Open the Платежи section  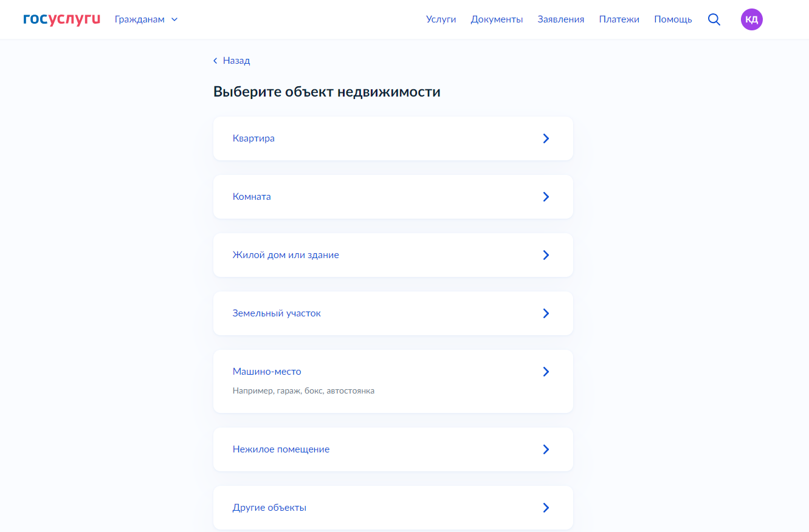coord(619,19)
